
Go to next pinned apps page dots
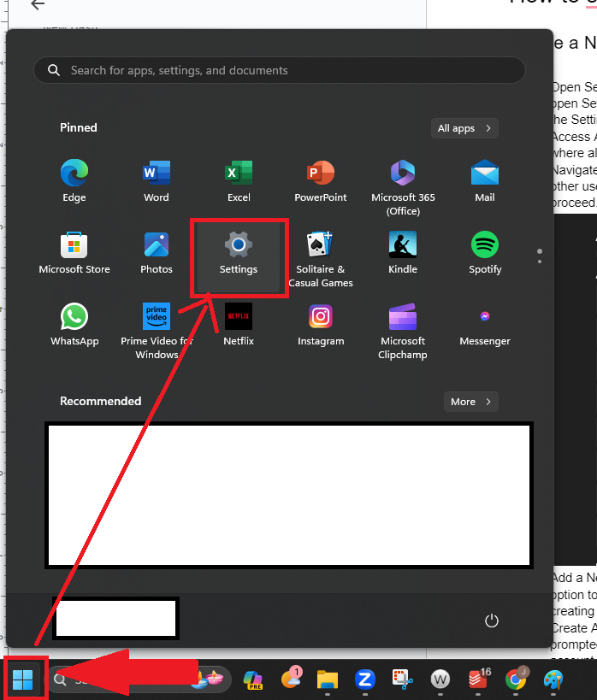(540, 256)
